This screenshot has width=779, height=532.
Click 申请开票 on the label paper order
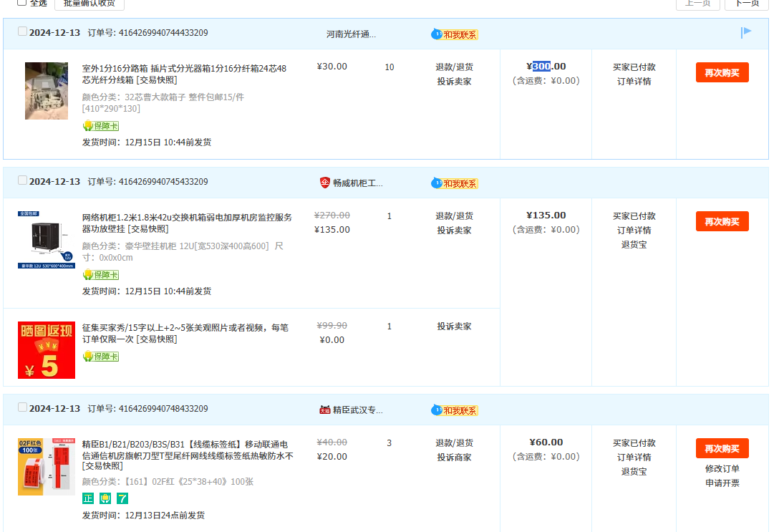click(722, 483)
